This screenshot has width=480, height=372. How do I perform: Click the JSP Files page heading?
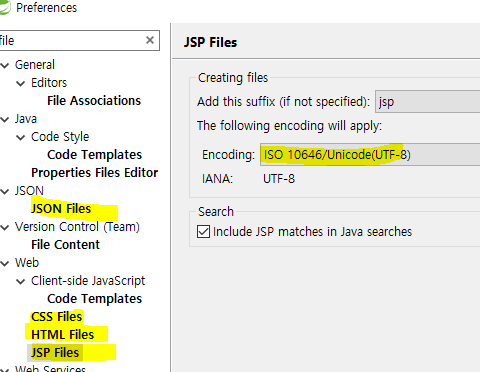tap(210, 42)
